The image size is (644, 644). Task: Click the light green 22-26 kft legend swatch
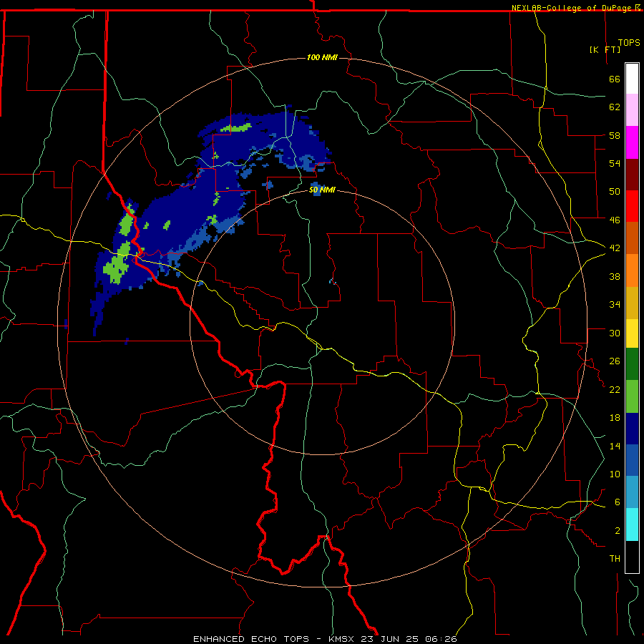point(632,396)
